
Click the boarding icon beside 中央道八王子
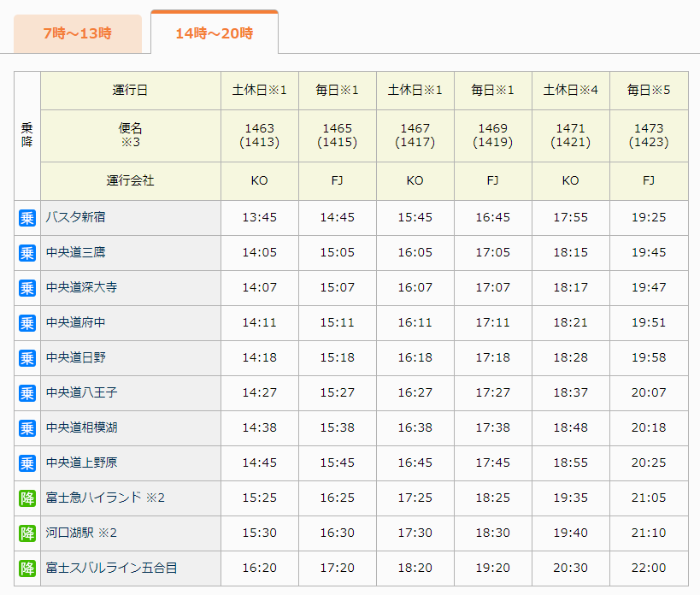tap(27, 393)
